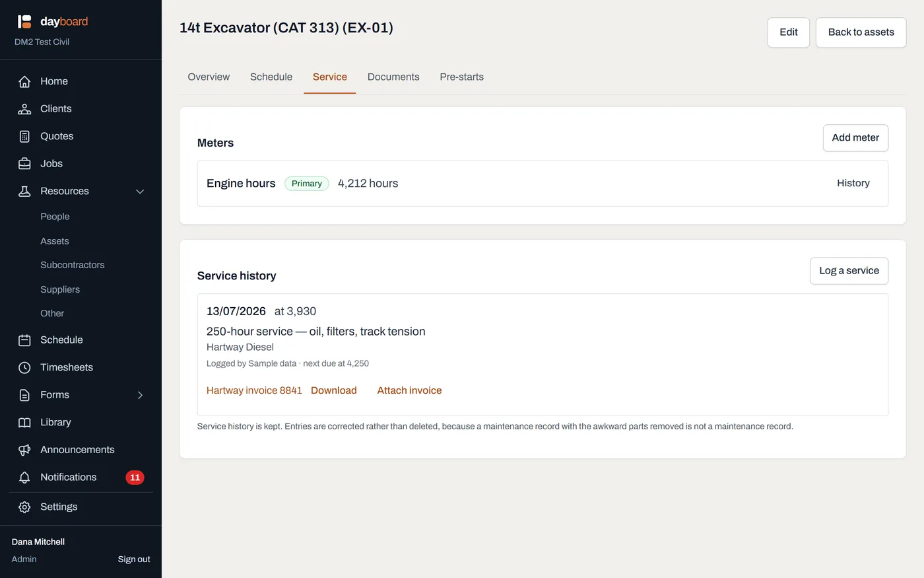Open Assets under Resources
Screen dimensions: 924x578
pos(55,241)
